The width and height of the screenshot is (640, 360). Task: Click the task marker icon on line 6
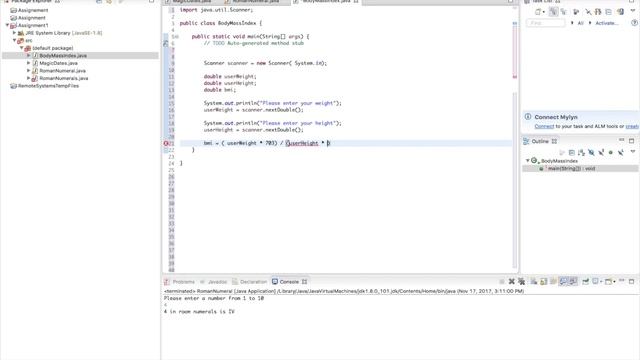point(166,43)
